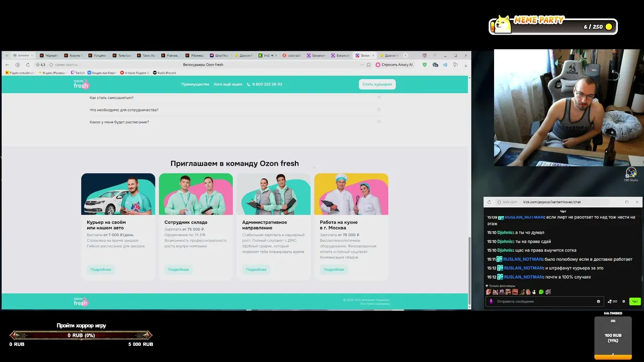
Task: Open the Twitch bookmark
Action: click(x=78, y=73)
